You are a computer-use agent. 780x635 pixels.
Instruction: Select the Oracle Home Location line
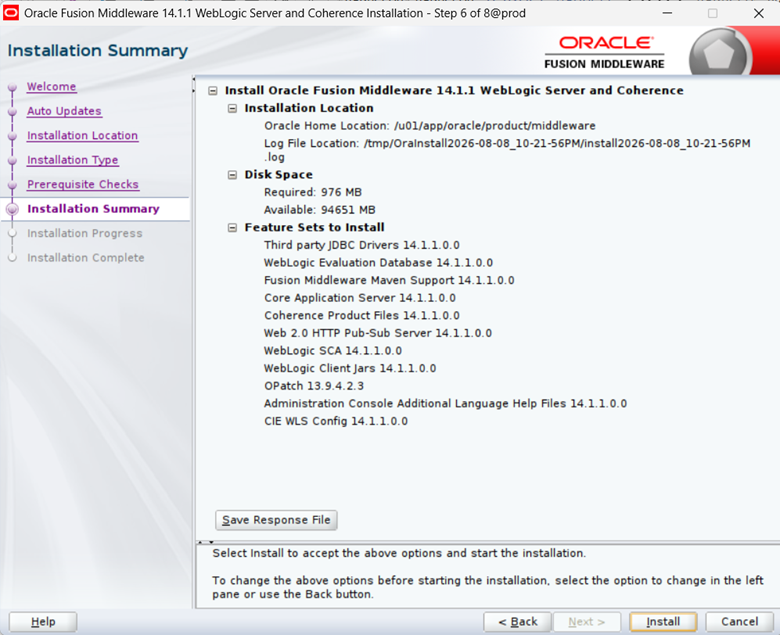click(x=430, y=126)
